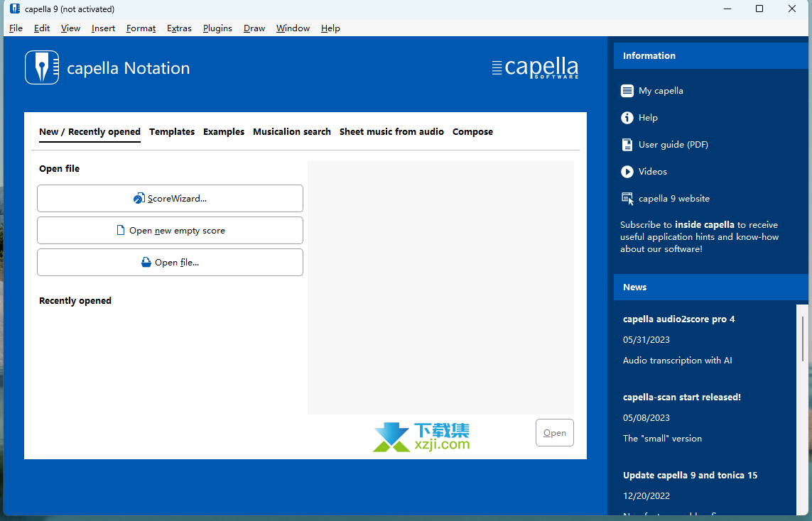Maximize the capella 9 window
The image size is (812, 521).
(x=759, y=9)
